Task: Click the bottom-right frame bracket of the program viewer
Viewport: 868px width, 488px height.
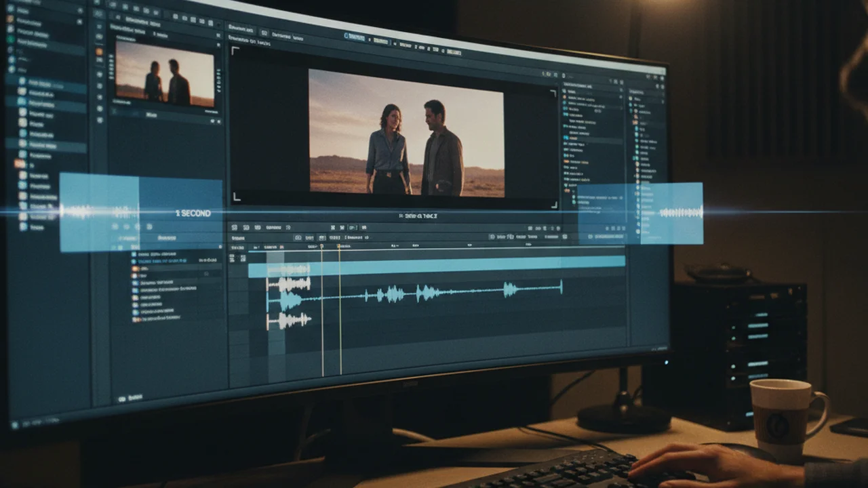Action: [554, 203]
